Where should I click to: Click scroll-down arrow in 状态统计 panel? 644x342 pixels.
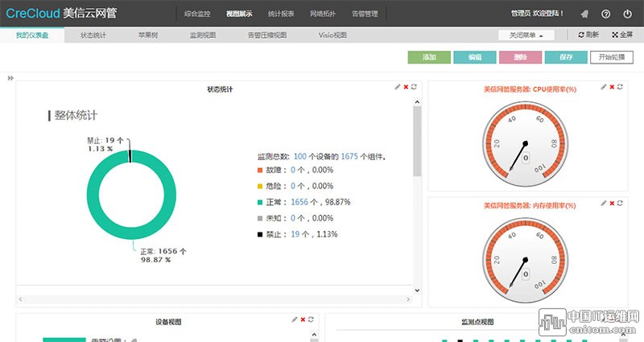417,290
